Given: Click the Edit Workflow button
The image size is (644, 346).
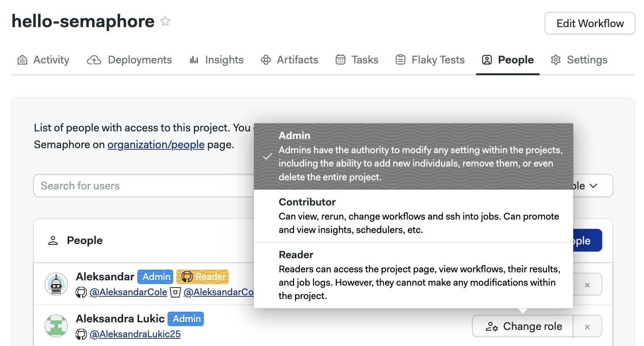Looking at the screenshot, I should click(x=590, y=23).
